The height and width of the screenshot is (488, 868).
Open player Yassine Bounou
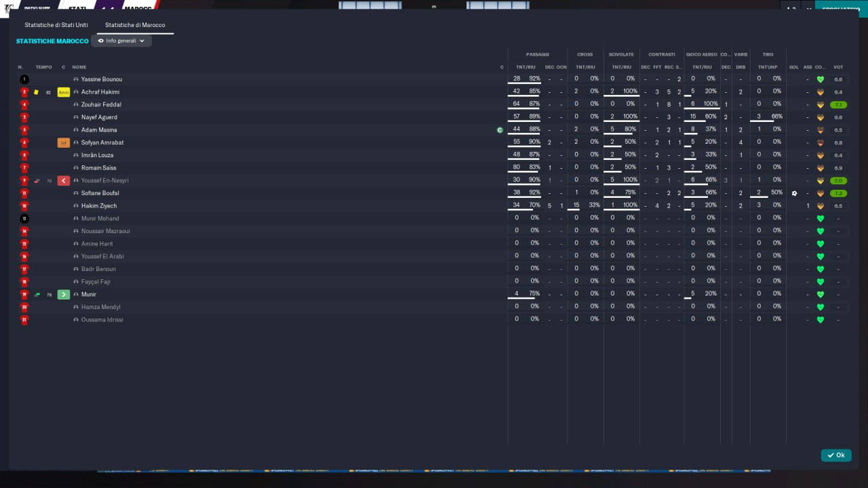pos(102,79)
